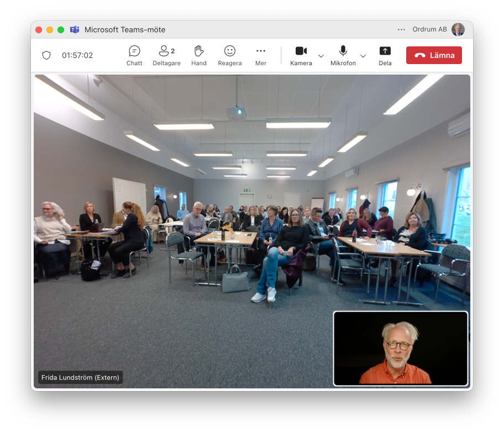Open the Reagera reactions picker
This screenshot has width=504, height=432.
(x=230, y=55)
